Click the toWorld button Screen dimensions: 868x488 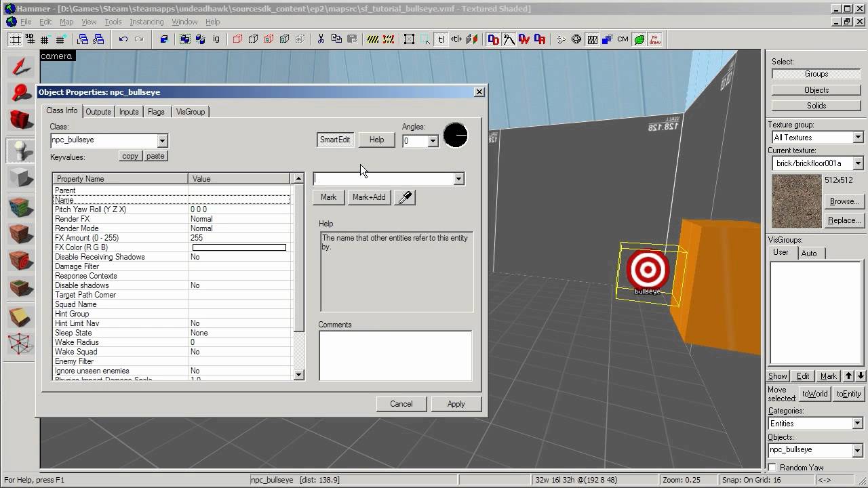pyautogui.click(x=814, y=394)
